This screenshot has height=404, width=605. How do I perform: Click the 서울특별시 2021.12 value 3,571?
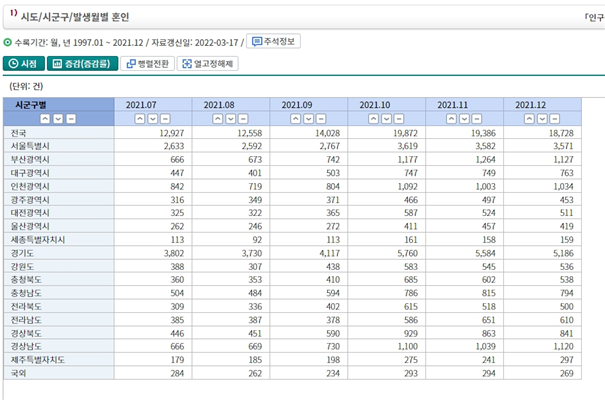click(x=563, y=146)
